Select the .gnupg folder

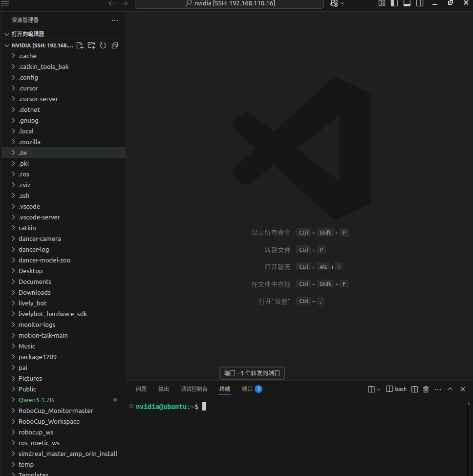click(x=64, y=121)
